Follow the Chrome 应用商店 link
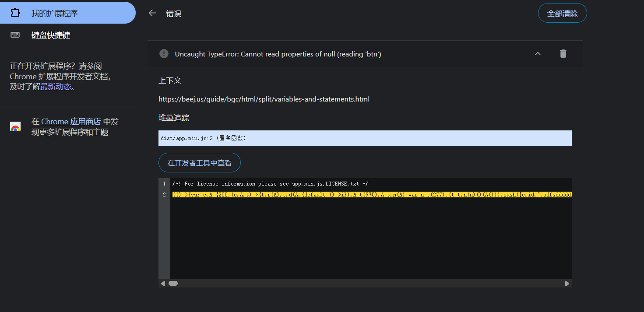The height and width of the screenshot is (312, 644). [71, 122]
